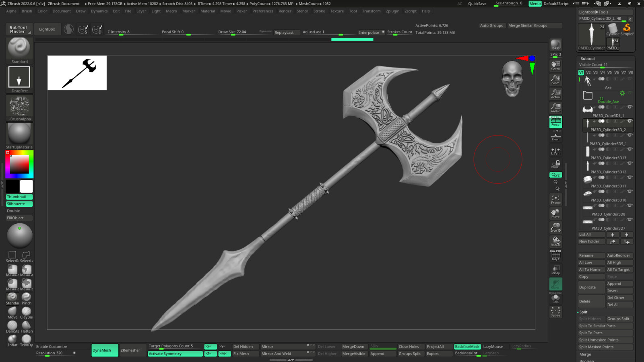Toggle L.Sym local symmetry

pyautogui.click(x=555, y=151)
